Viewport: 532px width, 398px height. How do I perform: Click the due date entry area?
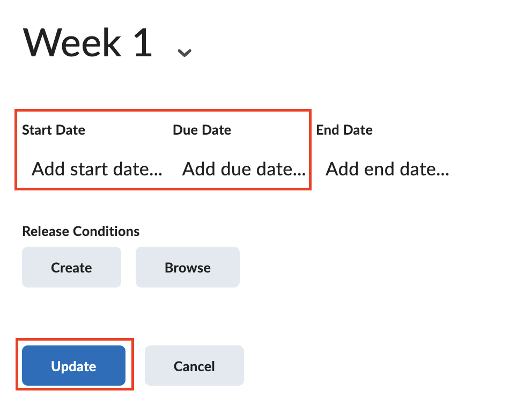tap(243, 169)
